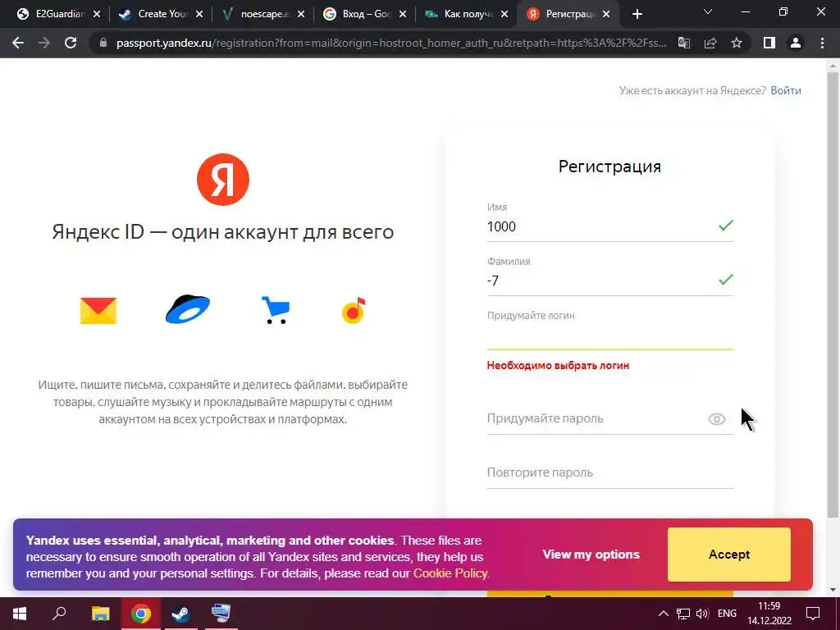Reload the page with the refresh icon
Image resolution: width=840 pixels, height=630 pixels.
click(x=71, y=43)
